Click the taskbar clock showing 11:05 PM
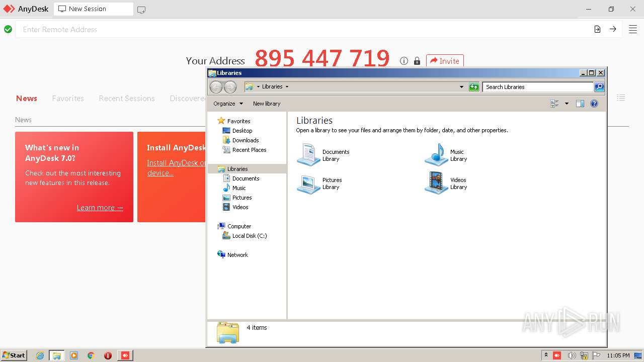The width and height of the screenshot is (644, 362). click(x=618, y=355)
